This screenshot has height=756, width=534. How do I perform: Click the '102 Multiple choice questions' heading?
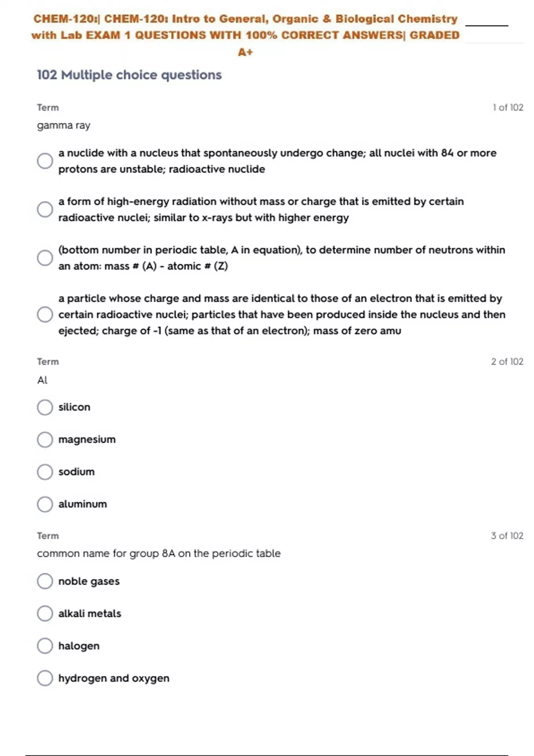click(129, 75)
